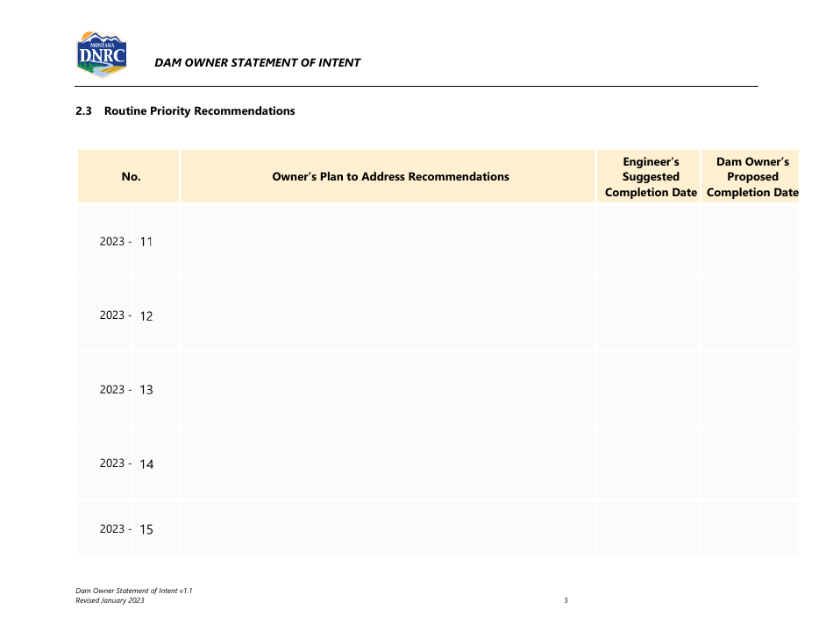This screenshot has width=833, height=644.
Task: Select the plan field for row 2023-13
Action: 388,389
